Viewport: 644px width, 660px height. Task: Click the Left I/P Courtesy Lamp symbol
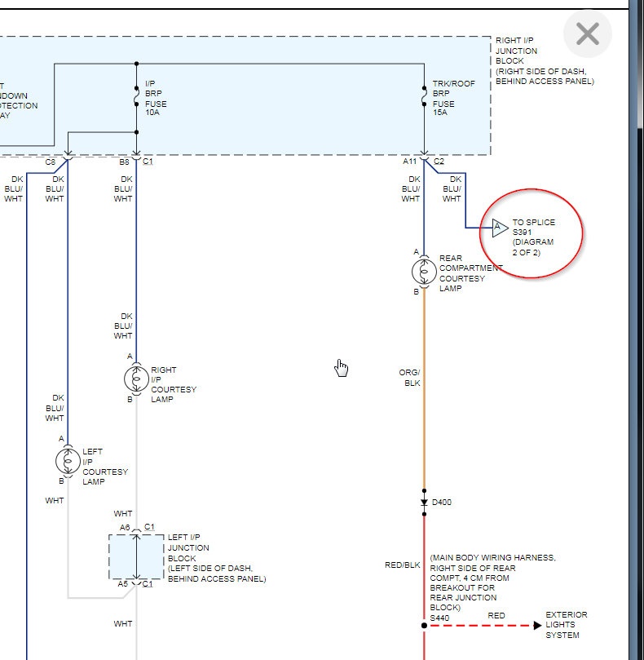pyautogui.click(x=68, y=461)
